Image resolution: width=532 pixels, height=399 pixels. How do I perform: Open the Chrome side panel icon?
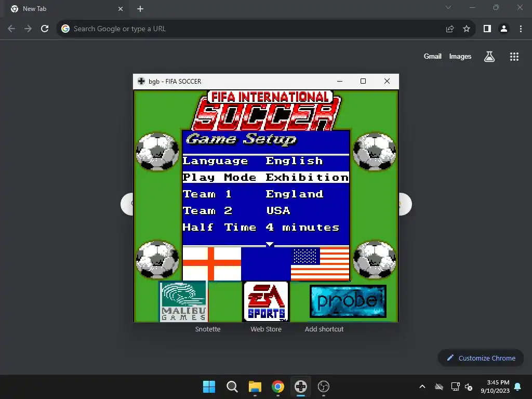point(487,29)
